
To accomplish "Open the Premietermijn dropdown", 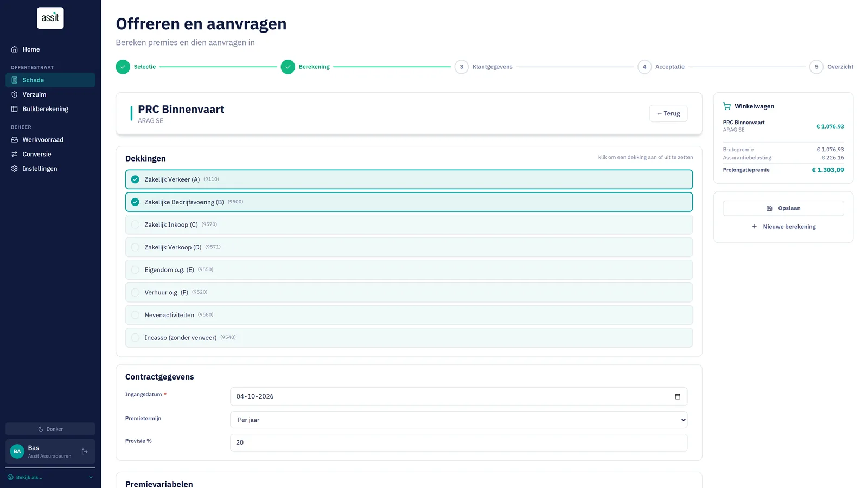I will (459, 420).
